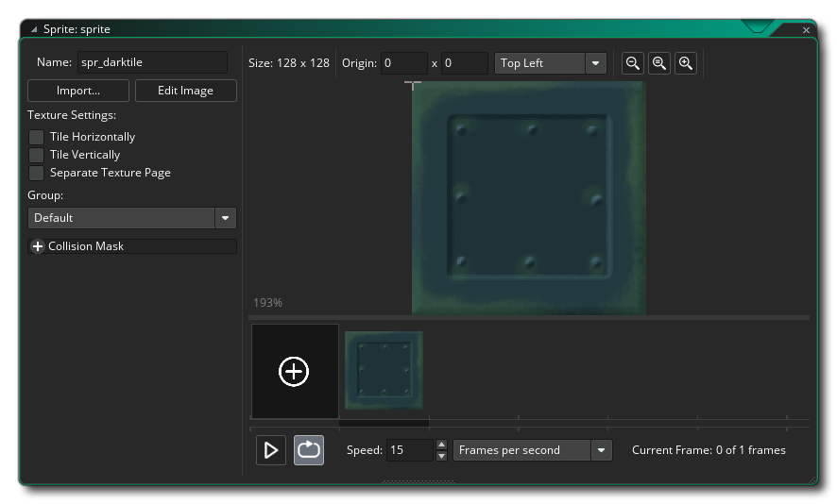This screenshot has width=837, height=504.
Task: Open the Default texture group dropdown
Action: coord(132,218)
